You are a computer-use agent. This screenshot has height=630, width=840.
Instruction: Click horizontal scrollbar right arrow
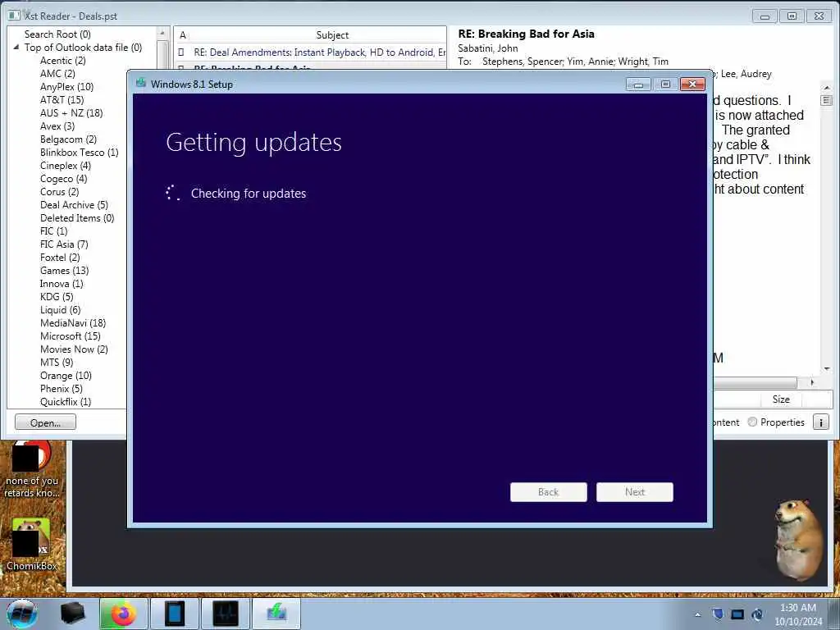[x=812, y=382]
